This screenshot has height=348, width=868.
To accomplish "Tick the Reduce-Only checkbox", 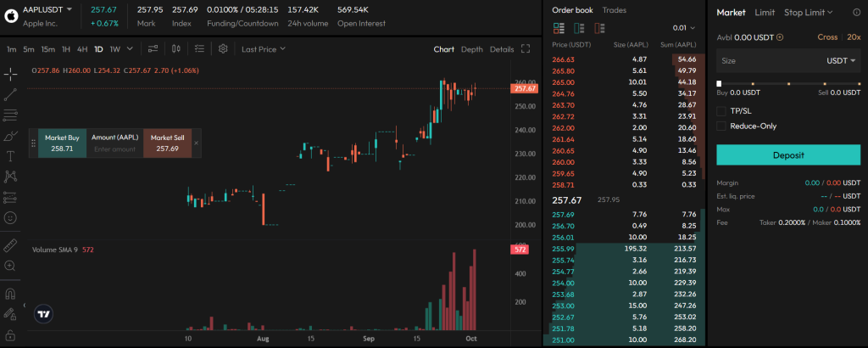I will tap(721, 126).
